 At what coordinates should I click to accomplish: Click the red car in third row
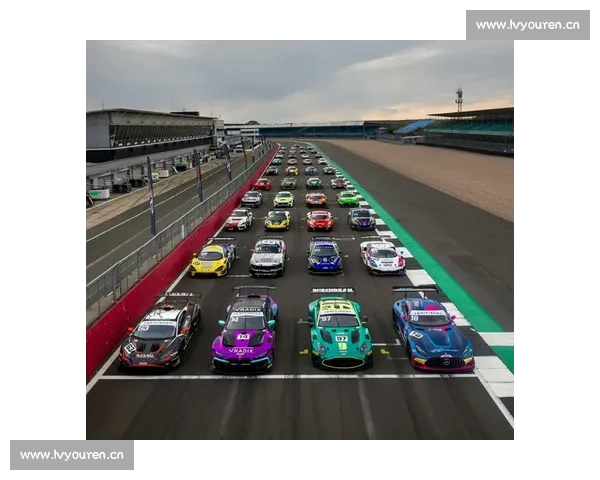click(320, 220)
